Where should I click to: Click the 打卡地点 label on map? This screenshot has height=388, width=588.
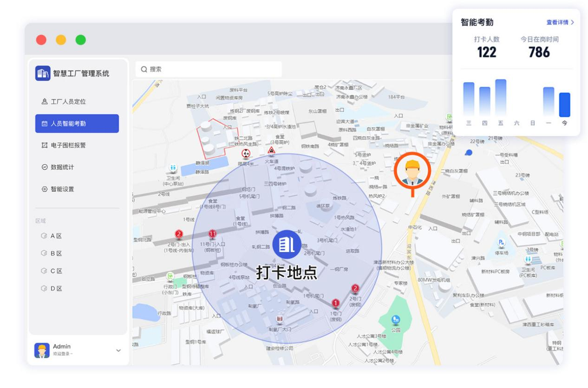[x=287, y=272]
